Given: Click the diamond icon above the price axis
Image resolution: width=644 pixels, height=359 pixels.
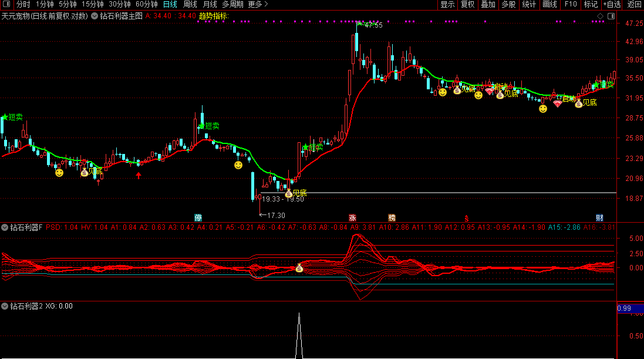Looking at the screenshot, I should (599, 16).
